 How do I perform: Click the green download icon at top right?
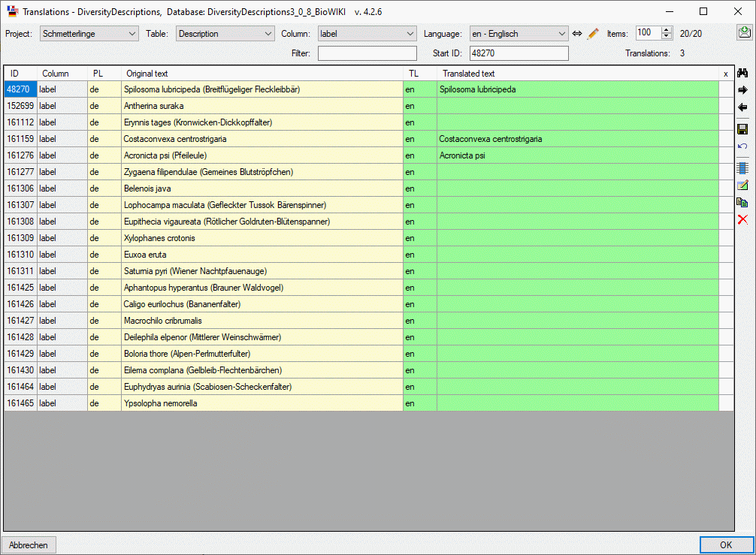click(x=744, y=32)
